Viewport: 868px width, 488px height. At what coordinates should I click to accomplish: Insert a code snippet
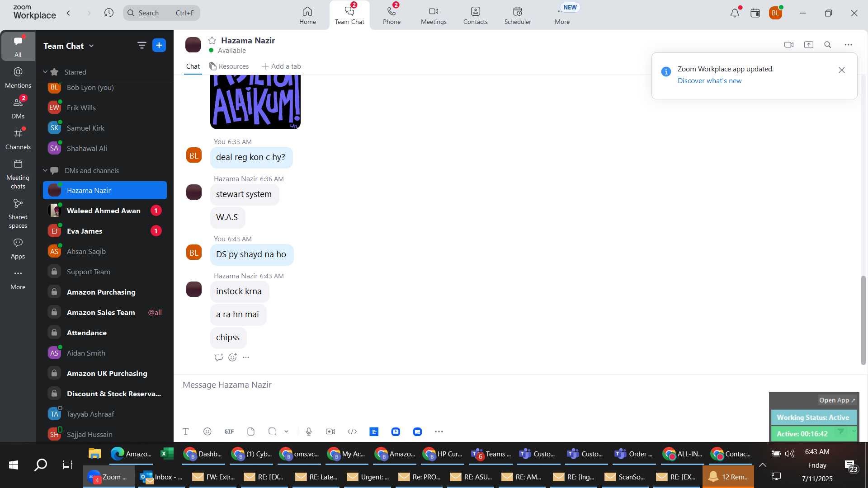352,432
